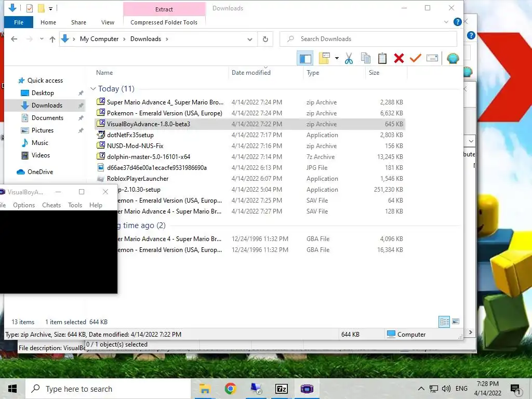The height and width of the screenshot is (399, 532).
Task: Open the Share ribbon tab
Action: tap(78, 22)
